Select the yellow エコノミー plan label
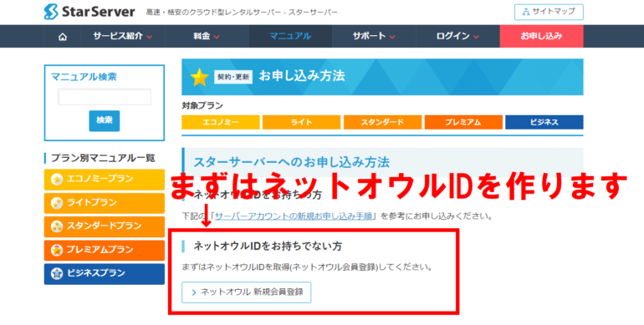 coord(221,122)
